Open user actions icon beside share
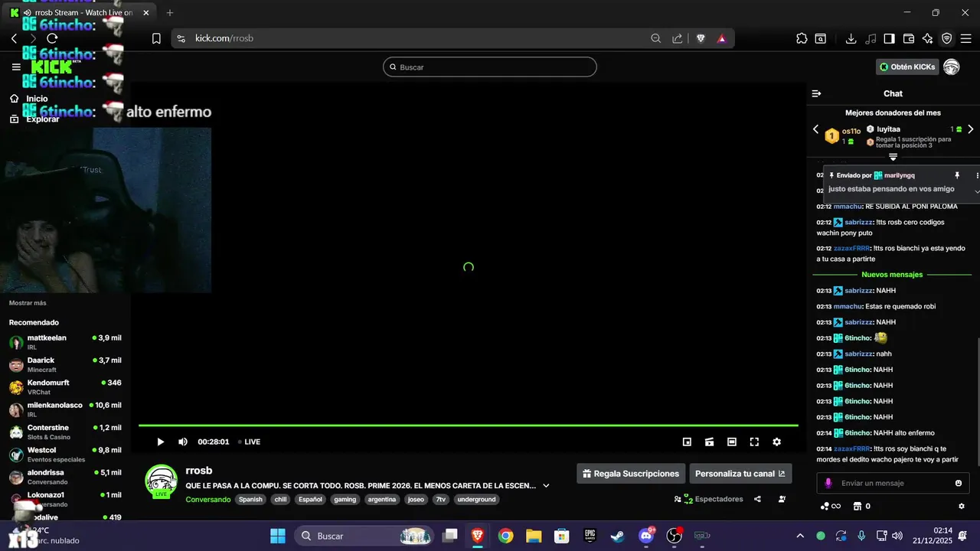980x551 pixels. (782, 499)
